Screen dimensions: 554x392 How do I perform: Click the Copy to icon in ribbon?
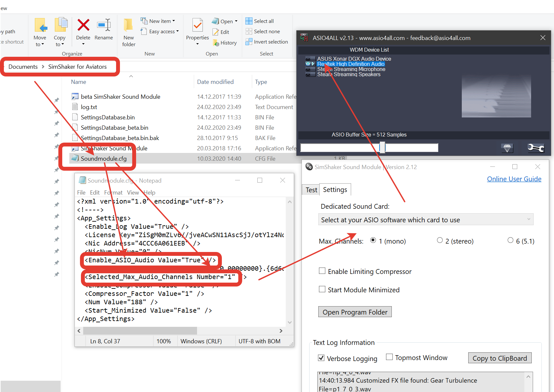click(61, 25)
